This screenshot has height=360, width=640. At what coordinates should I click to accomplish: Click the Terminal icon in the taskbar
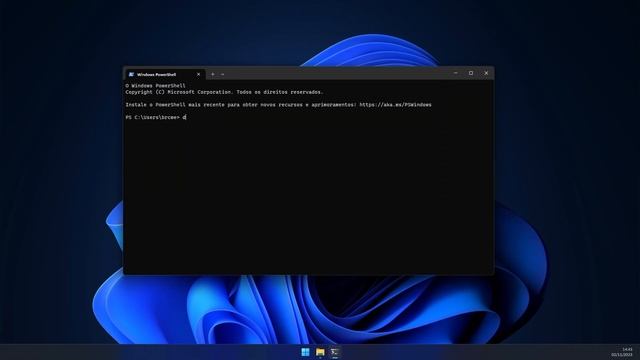pyautogui.click(x=335, y=352)
